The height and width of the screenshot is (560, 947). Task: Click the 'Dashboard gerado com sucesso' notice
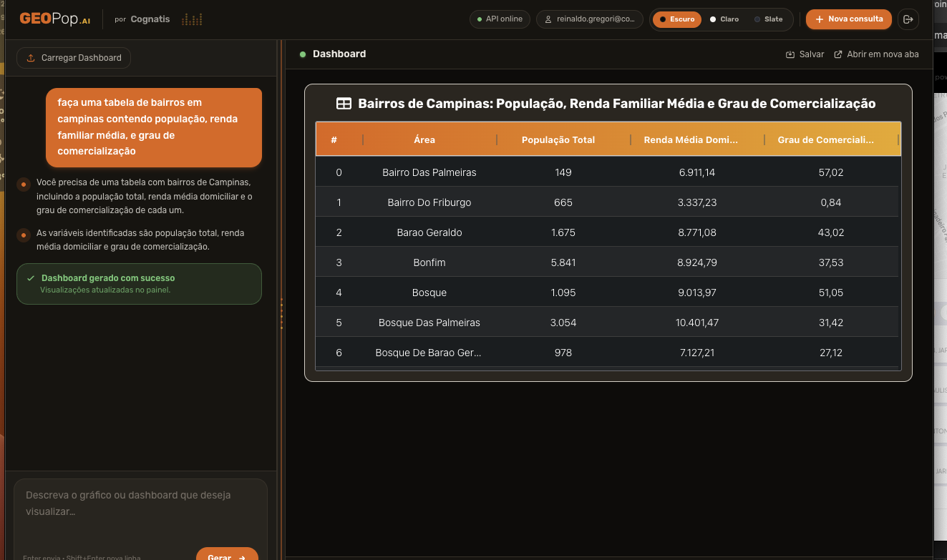139,284
